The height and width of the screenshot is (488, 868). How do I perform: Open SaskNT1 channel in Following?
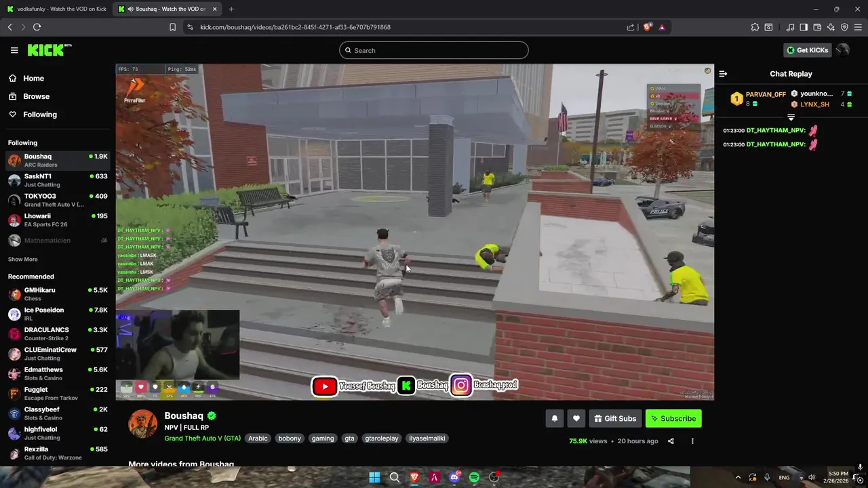coord(58,180)
